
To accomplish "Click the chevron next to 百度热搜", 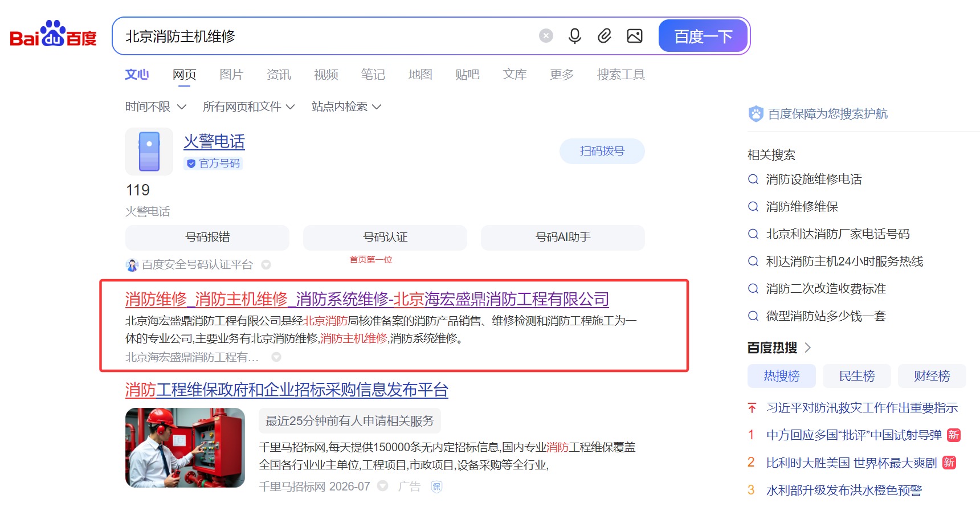I will (807, 347).
